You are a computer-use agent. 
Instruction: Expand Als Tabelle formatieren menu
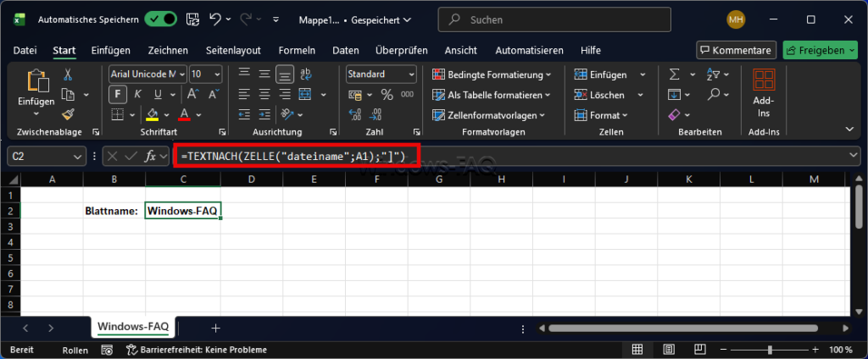491,95
